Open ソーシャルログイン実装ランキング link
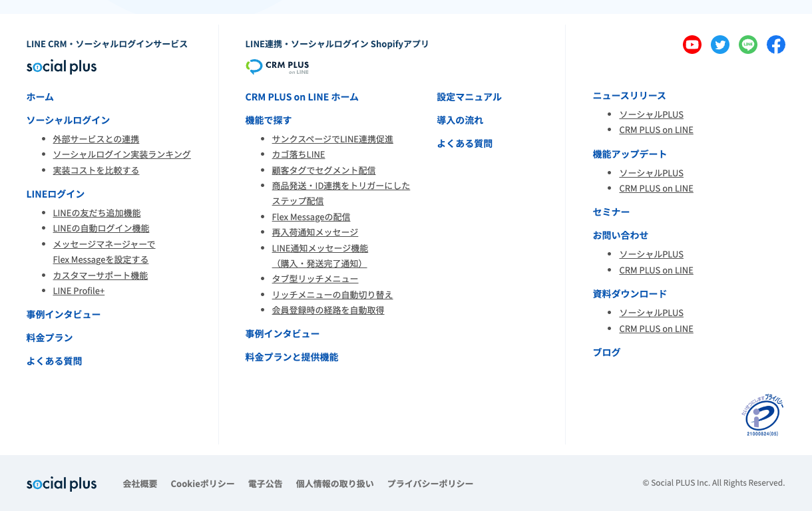Screen dimensions: 812x511 coord(122,154)
